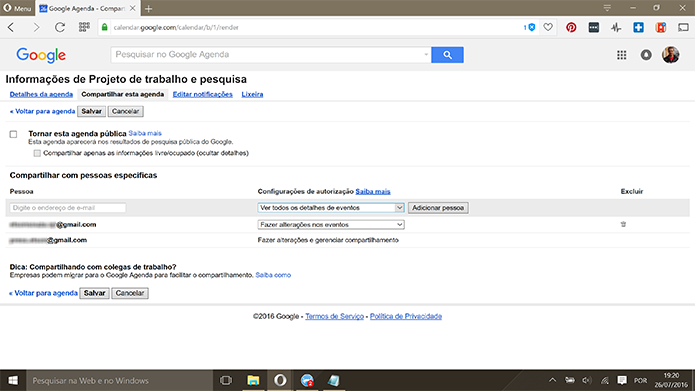
Task: Click the top Cancelar button
Action: (125, 111)
